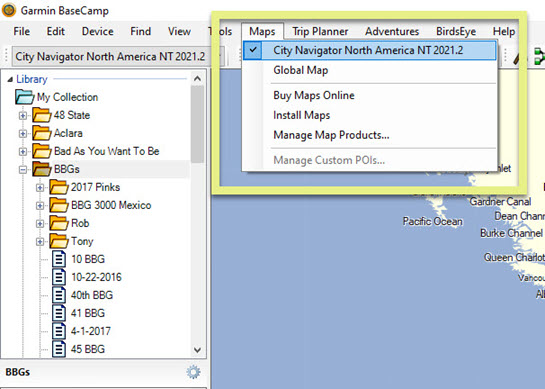The height and width of the screenshot is (389, 545).
Task: Select the 10 BBG list document icon
Action: pos(59,259)
